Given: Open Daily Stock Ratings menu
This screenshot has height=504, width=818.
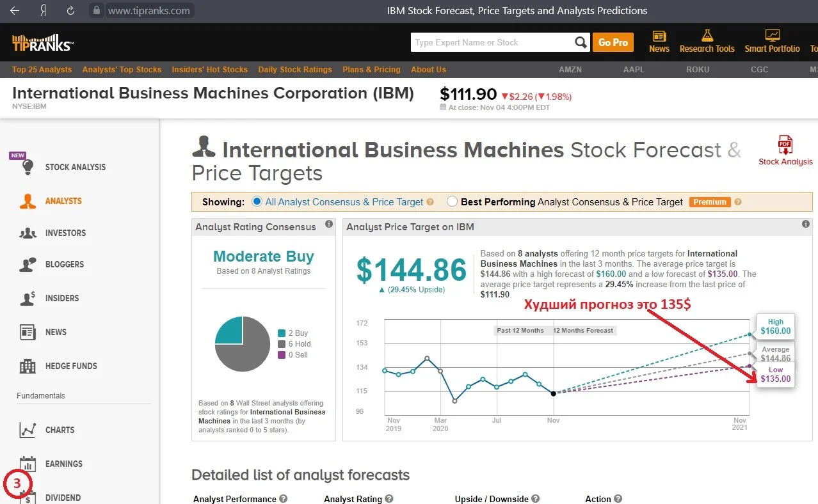Looking at the screenshot, I should tap(295, 70).
